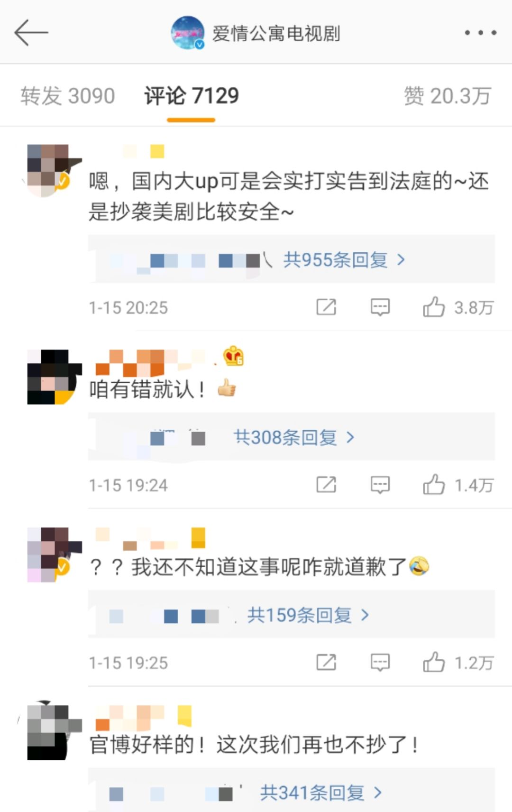The width and height of the screenshot is (512, 812).
Task: Open the avatar of the 咱有错就认 commenter
Action: pos(52,377)
